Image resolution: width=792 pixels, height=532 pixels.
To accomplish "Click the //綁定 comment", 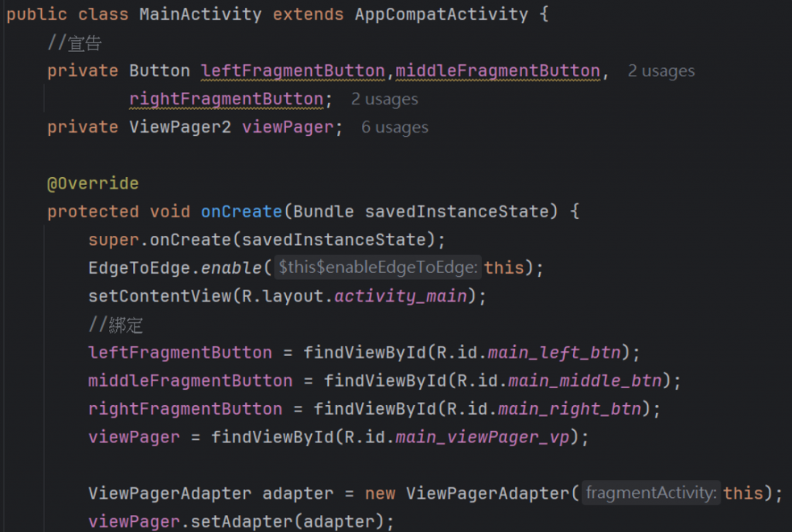I will pos(116,325).
